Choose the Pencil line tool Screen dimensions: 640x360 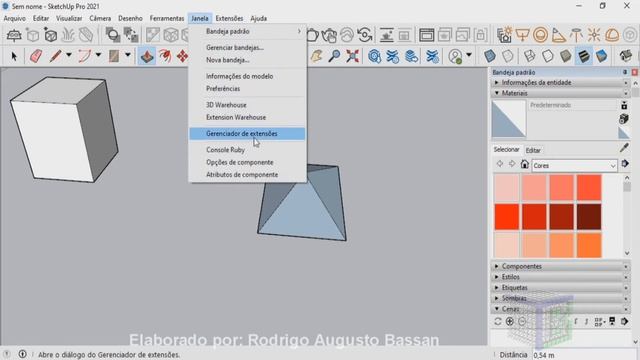click(56, 56)
